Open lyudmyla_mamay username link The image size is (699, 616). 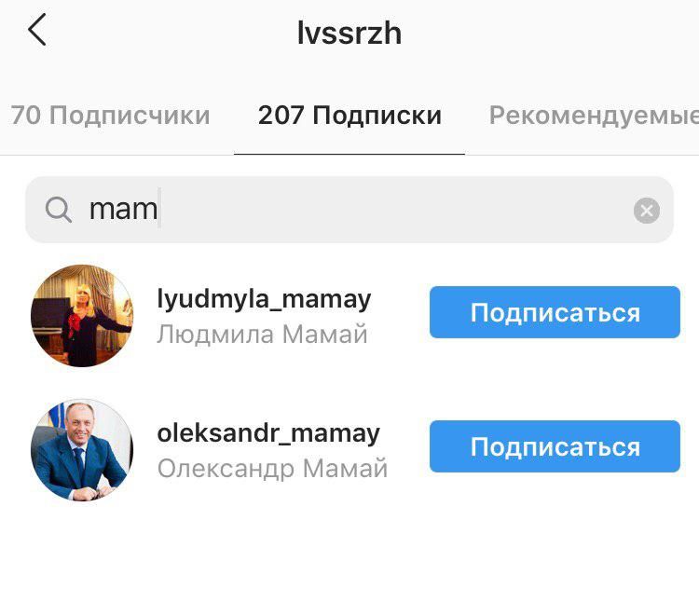(x=264, y=298)
